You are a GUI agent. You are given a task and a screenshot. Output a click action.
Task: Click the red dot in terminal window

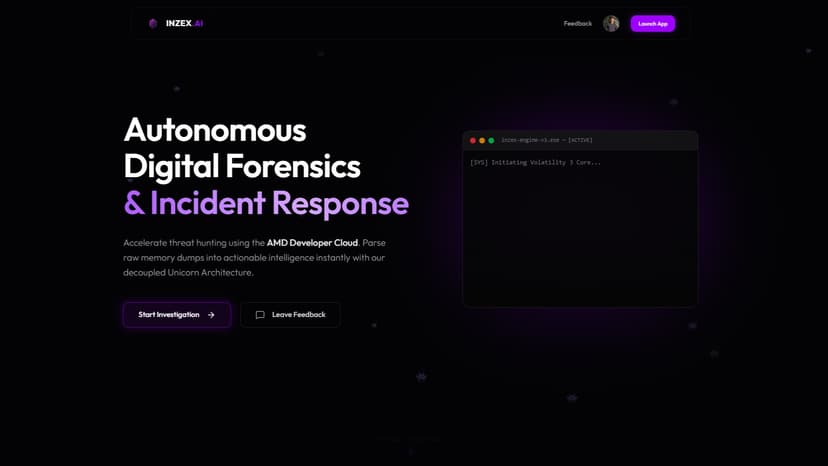click(473, 141)
